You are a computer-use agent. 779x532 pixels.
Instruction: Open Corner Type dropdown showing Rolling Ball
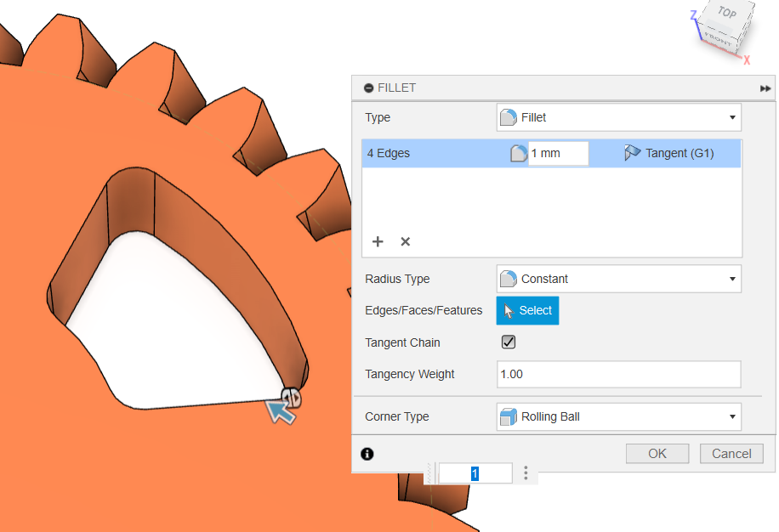click(618, 416)
